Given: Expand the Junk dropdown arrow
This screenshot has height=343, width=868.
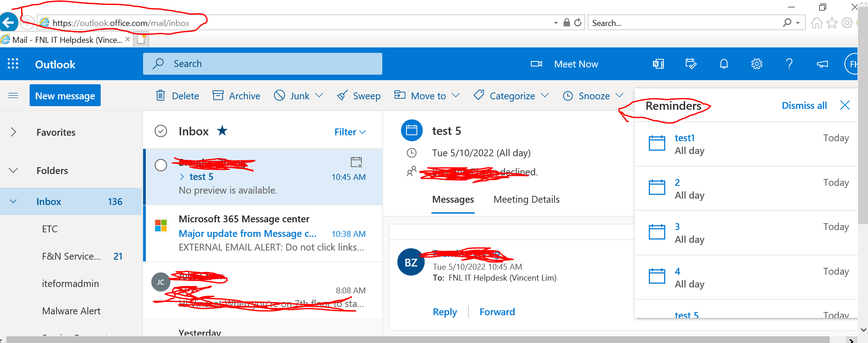Looking at the screenshot, I should (319, 96).
